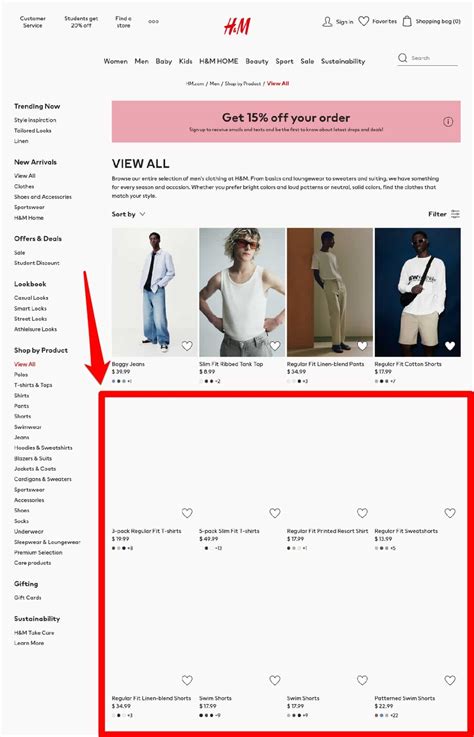Open the three-dots more options in header
This screenshot has height=737, width=474.
pos(153,22)
